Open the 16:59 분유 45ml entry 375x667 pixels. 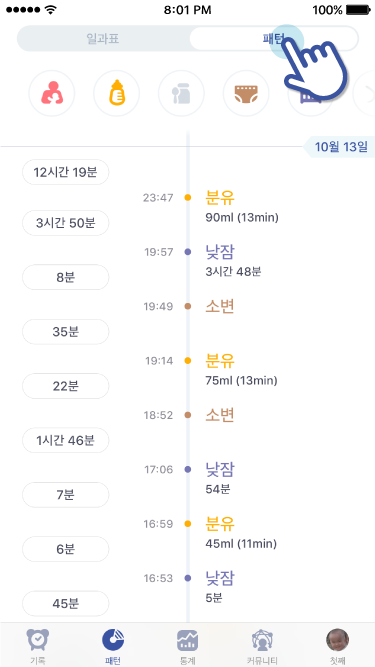(x=240, y=532)
